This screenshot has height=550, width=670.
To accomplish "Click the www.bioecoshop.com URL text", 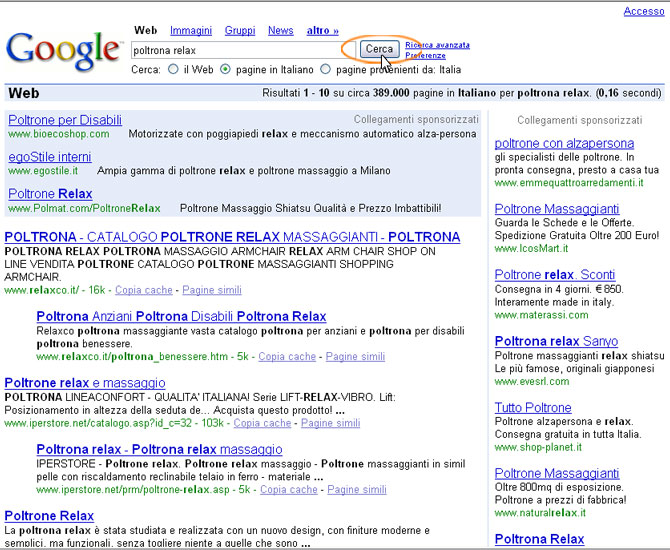I will [x=59, y=134].
